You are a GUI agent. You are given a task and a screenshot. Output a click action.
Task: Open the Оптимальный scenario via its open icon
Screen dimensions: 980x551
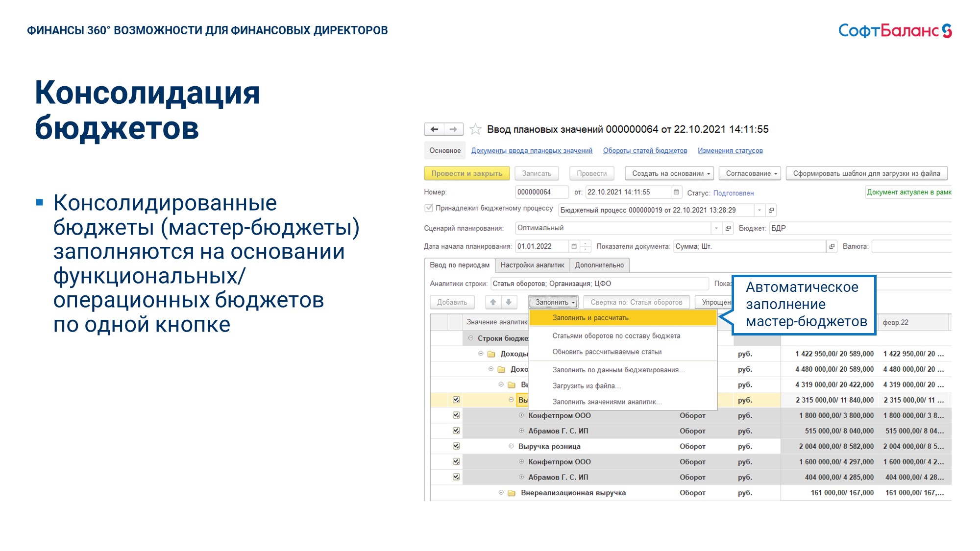pos(728,228)
